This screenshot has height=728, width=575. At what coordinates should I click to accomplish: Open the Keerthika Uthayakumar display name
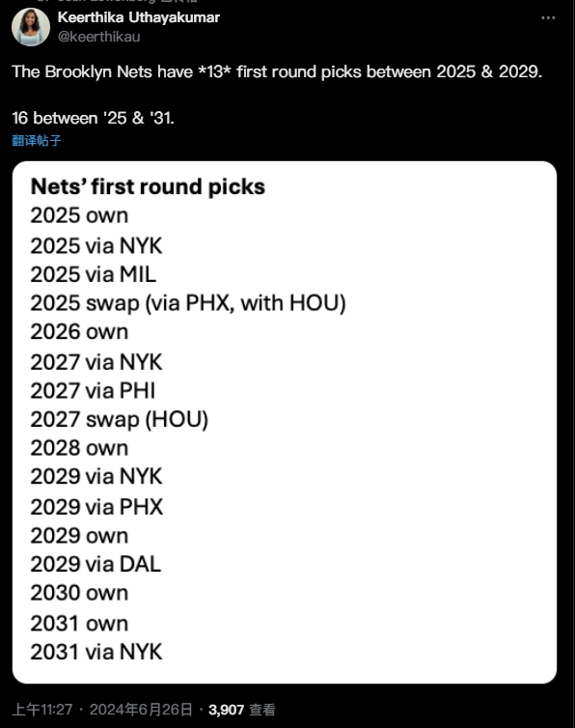click(x=138, y=17)
